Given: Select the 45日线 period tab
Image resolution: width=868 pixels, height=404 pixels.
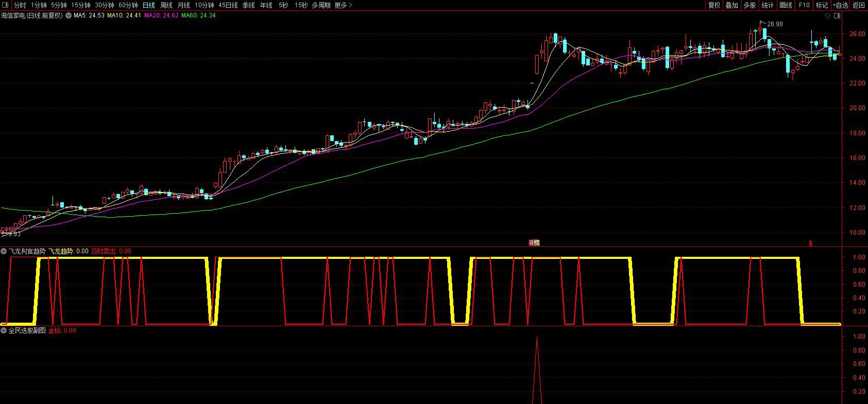Looking at the screenshot, I should 228,5.
